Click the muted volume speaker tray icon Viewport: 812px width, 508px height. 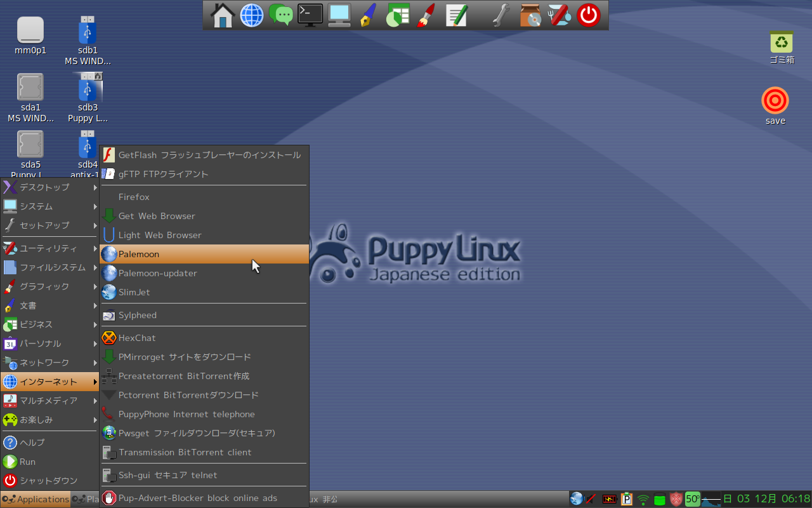(x=592, y=499)
